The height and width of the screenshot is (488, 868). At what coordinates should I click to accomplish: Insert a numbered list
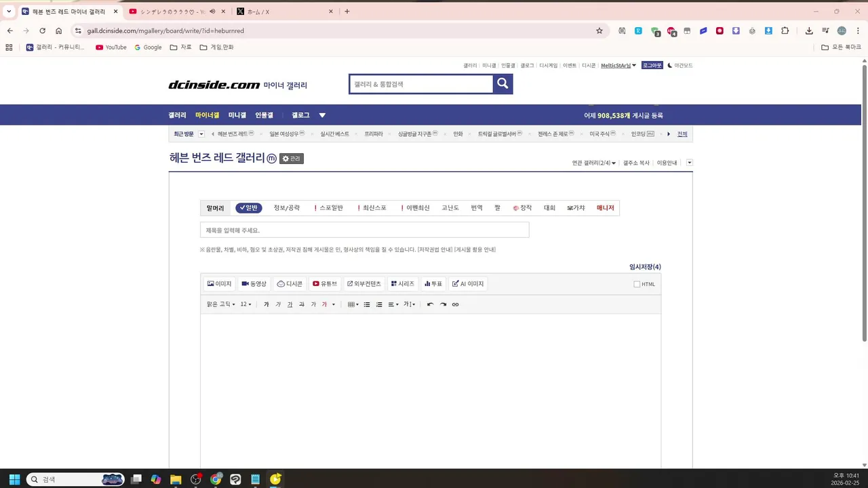379,304
